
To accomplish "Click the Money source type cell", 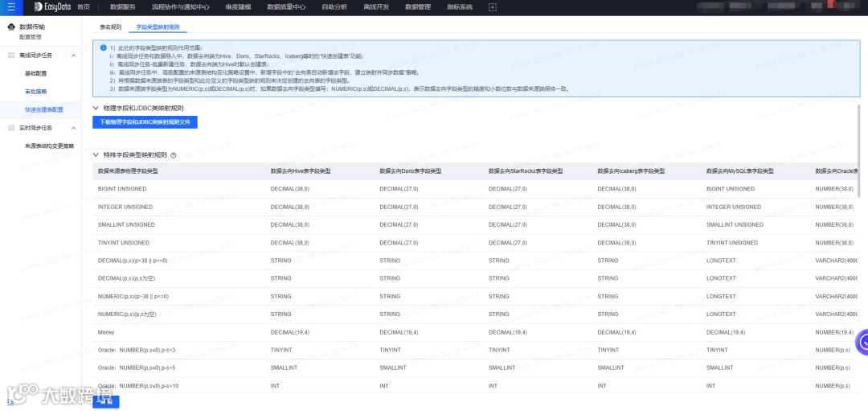I will (x=106, y=332).
